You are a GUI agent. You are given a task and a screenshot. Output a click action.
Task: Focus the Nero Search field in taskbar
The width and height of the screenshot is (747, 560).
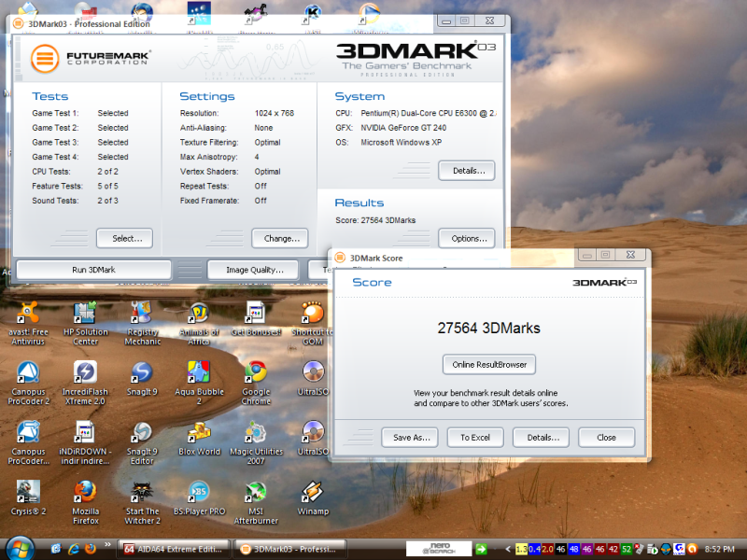[x=439, y=549]
